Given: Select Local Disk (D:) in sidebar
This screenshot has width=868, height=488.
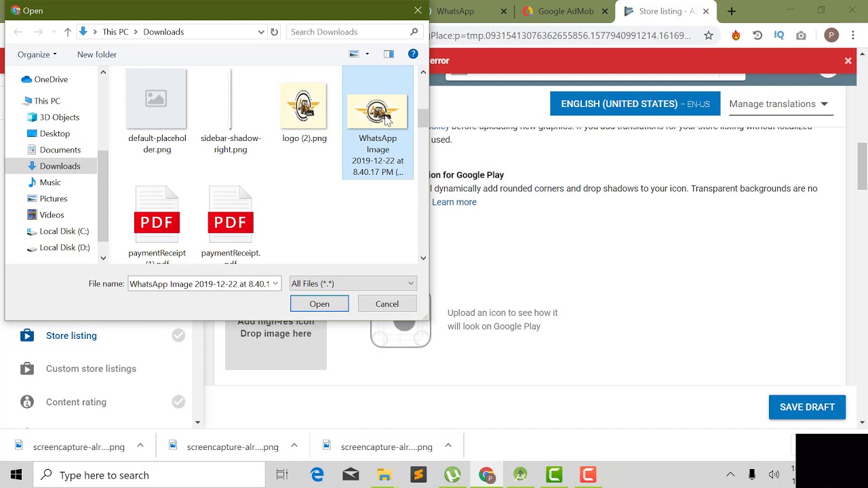Looking at the screenshot, I should click(58, 247).
